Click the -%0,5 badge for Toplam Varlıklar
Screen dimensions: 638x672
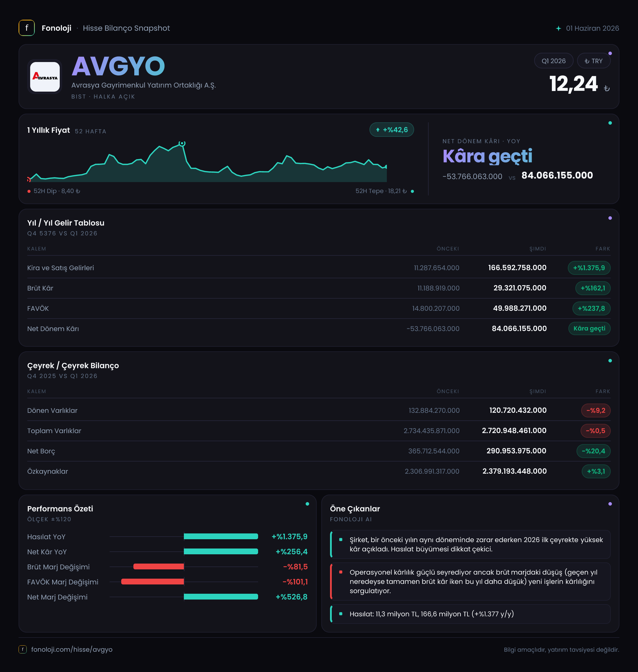coord(595,431)
